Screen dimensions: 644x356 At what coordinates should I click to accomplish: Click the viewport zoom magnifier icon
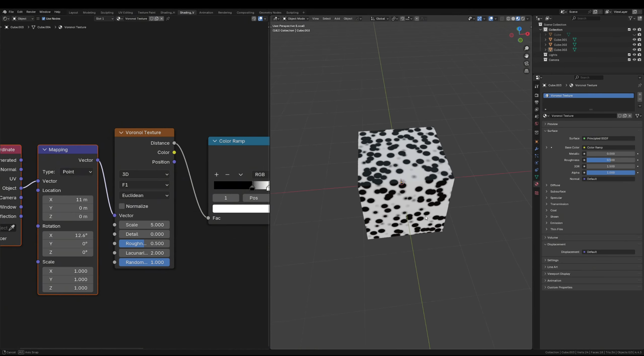[527, 49]
